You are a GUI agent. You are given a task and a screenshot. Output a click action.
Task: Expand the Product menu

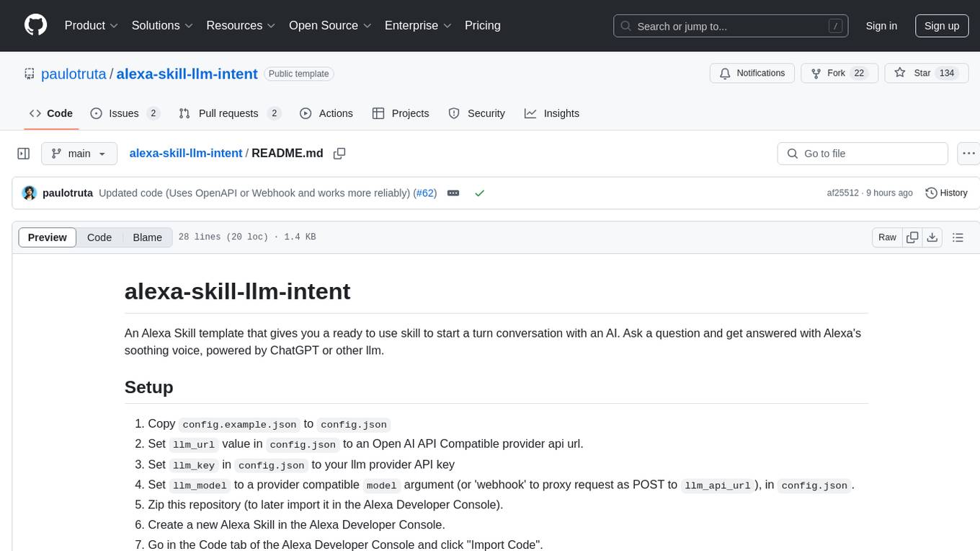pos(92,25)
